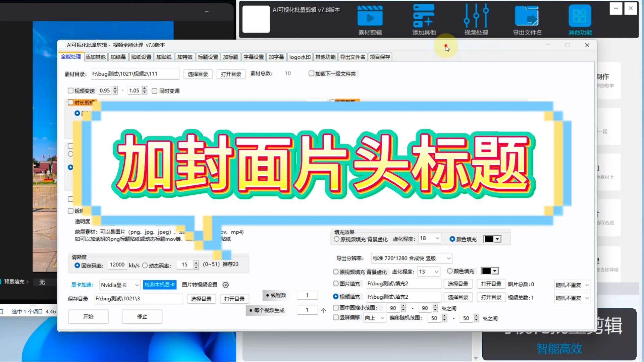Image resolution: width=644 pixels, height=362 pixels.
Task: Click the 检测本机显卡 button
Action: click(x=160, y=285)
